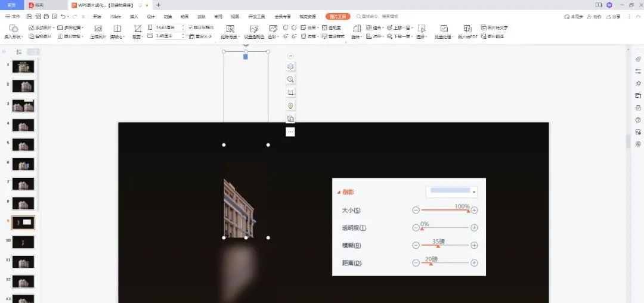Switch to the Insert (插入) ribbon tab
644x303 pixels.
click(134, 17)
